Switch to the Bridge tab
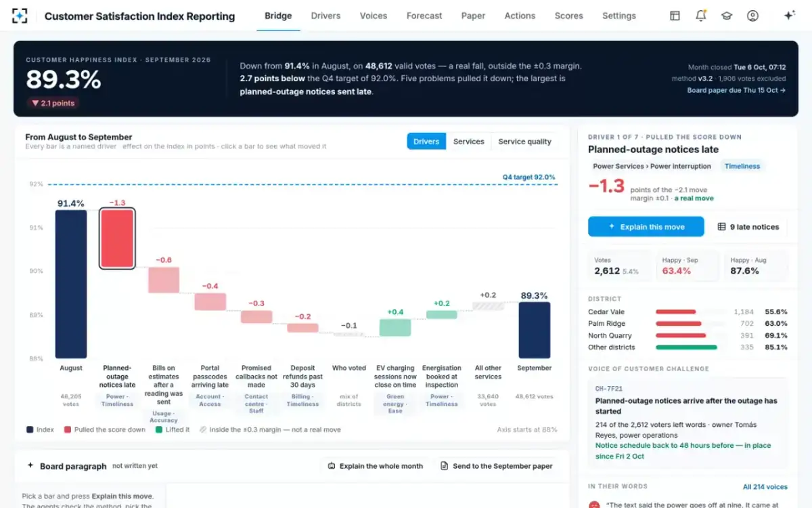The image size is (812, 508). pos(278,16)
